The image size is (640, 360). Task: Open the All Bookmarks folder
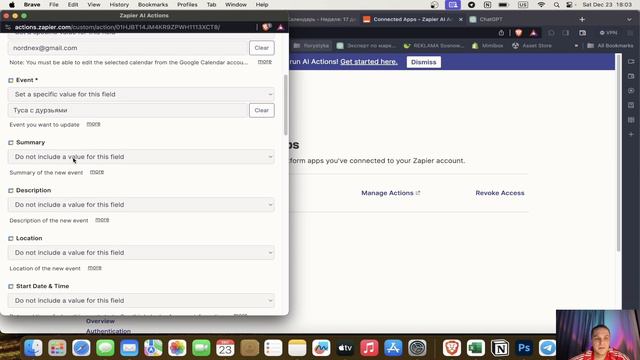[610, 46]
